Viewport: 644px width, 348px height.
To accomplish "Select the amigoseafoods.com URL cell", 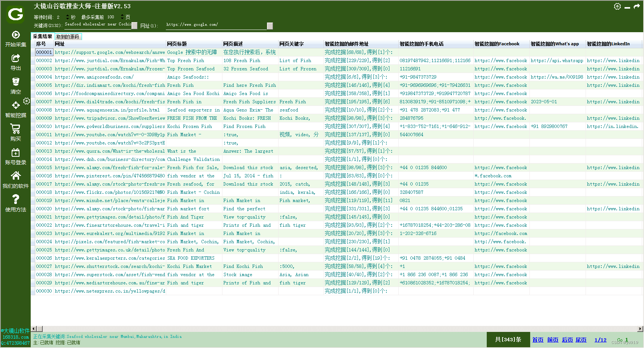I will pyautogui.click(x=110, y=77).
